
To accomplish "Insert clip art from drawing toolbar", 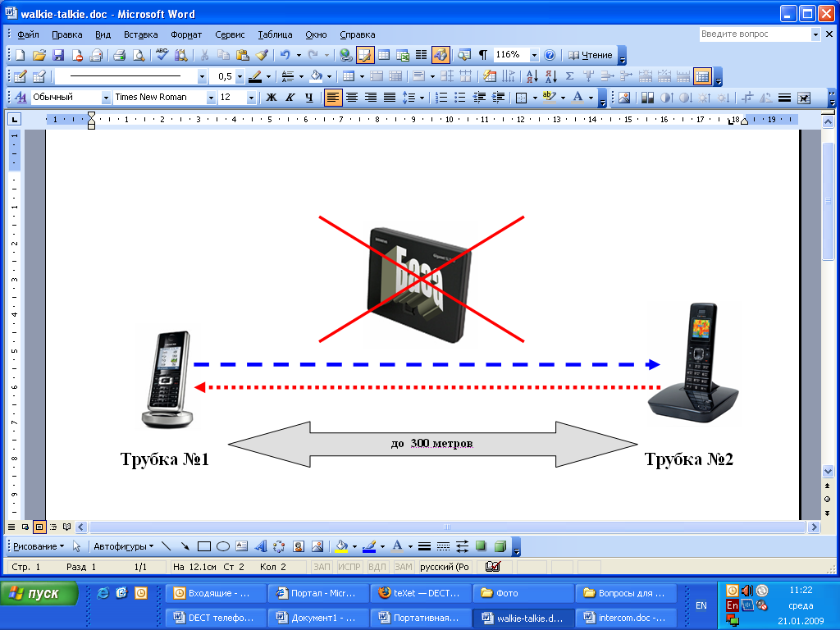I will point(299,546).
